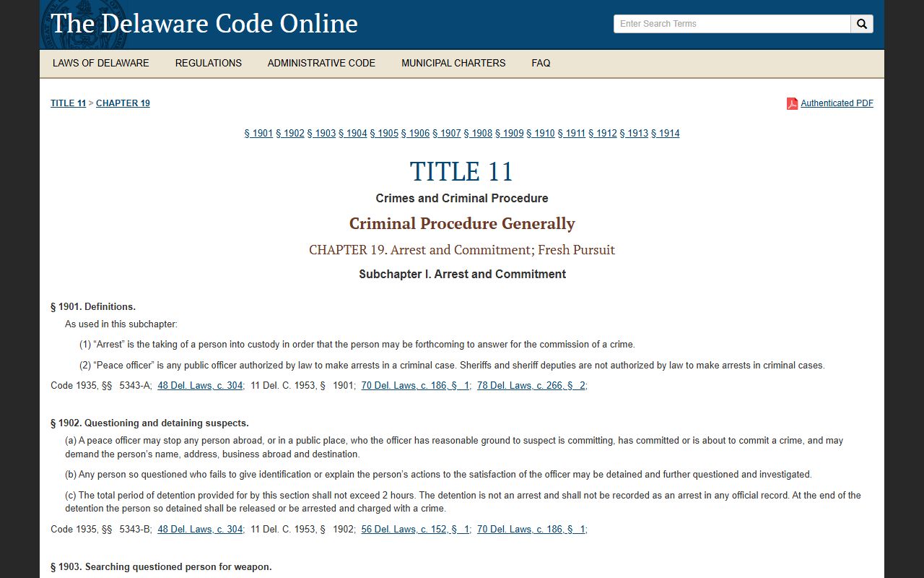Jump to § 1913 anchor link
Screen dimensions: 924x578
[634, 133]
